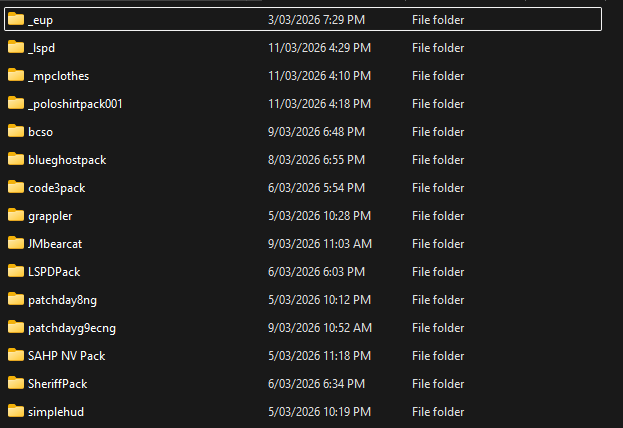This screenshot has width=623, height=428.
Task: Click the _eup folder icon
Action: pyautogui.click(x=15, y=19)
